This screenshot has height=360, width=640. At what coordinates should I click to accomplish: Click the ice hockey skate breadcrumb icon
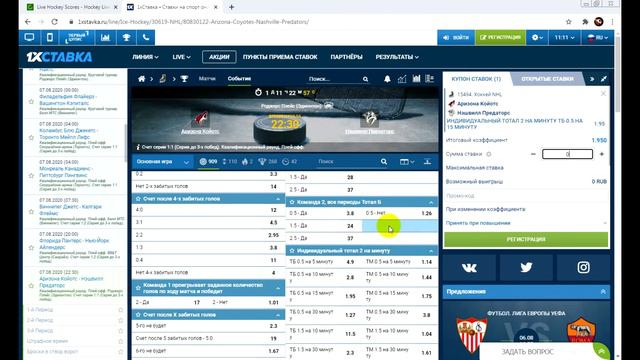(x=163, y=78)
